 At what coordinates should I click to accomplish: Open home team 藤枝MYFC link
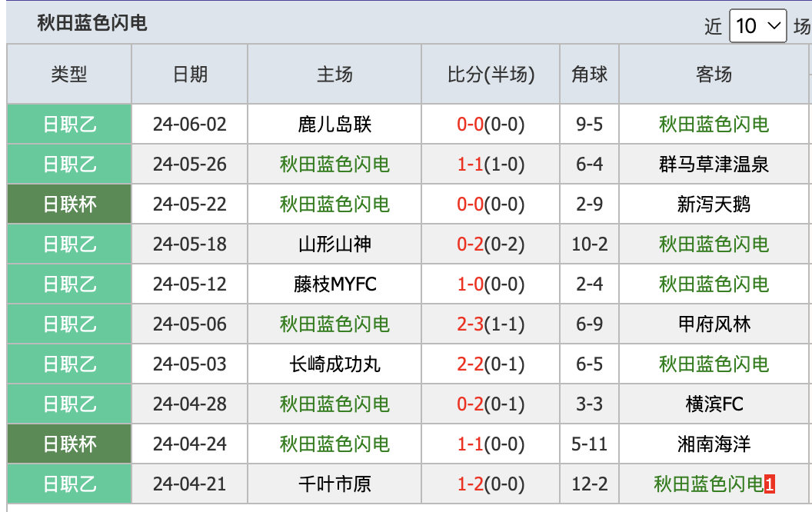[x=334, y=284]
